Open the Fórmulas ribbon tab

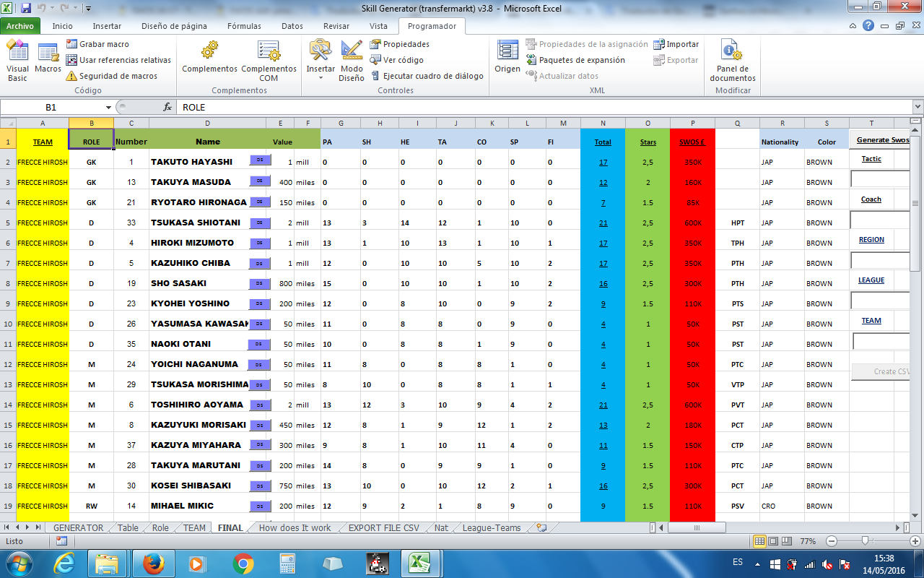[244, 26]
